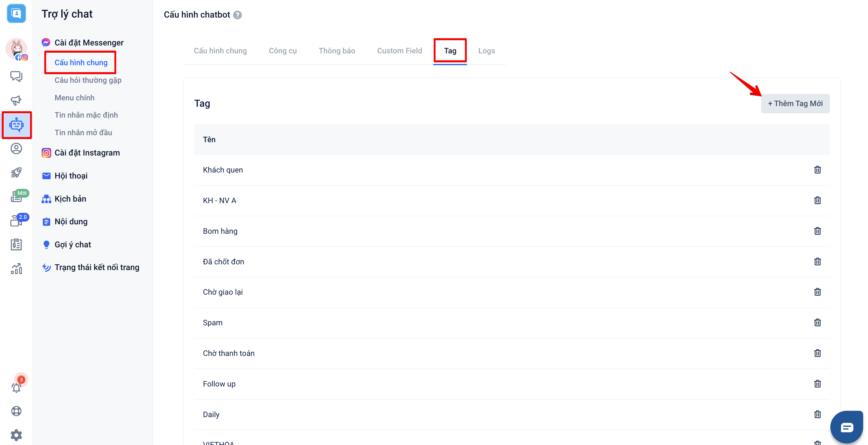The image size is (868, 445).
Task: Click help question mark beside Cấu hình chatbot
Action: coord(237,15)
